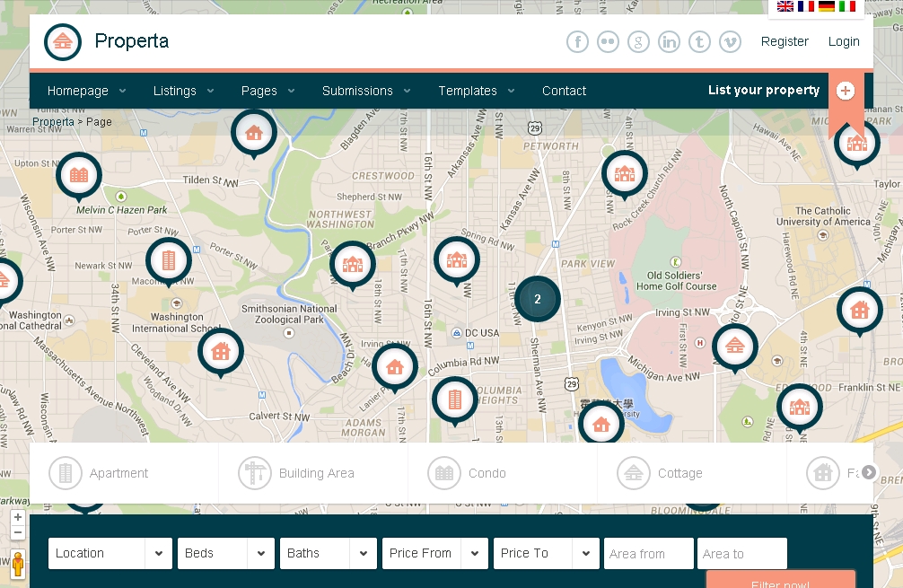Open the Price From dropdown
Viewport: 903px width, 588px height.
[x=434, y=553]
